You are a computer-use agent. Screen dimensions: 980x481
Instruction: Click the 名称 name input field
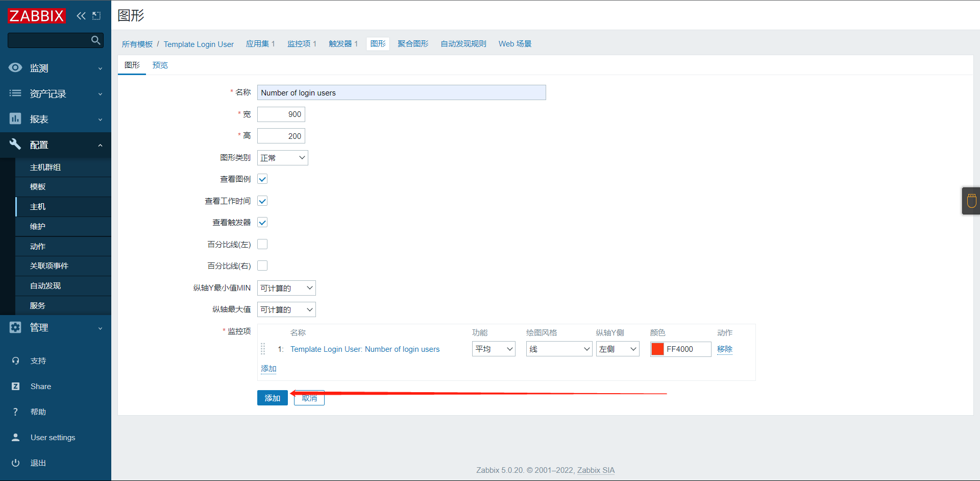[402, 92]
